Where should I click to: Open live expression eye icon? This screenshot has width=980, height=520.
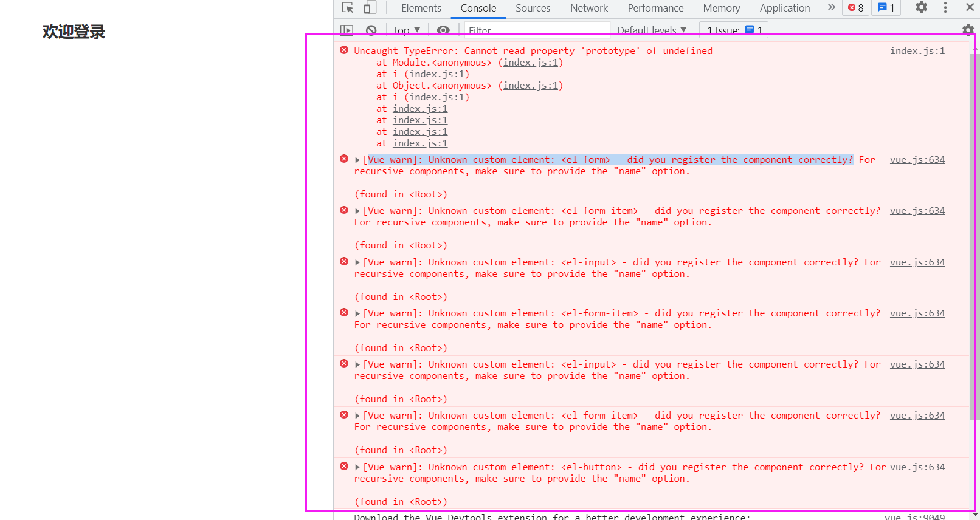click(443, 30)
